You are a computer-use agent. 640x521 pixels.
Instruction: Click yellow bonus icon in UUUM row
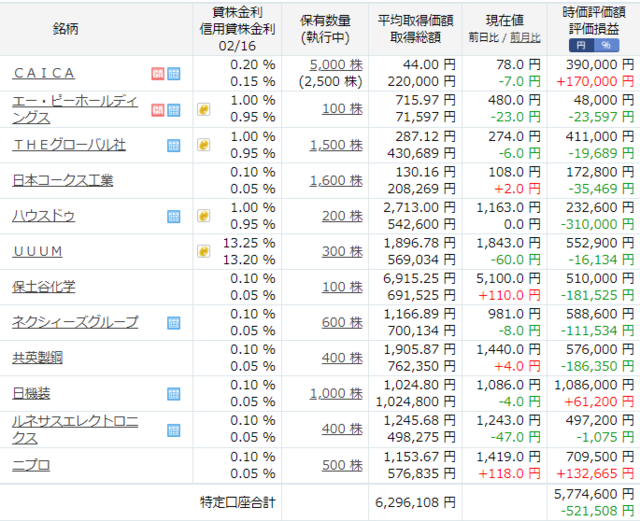(204, 251)
